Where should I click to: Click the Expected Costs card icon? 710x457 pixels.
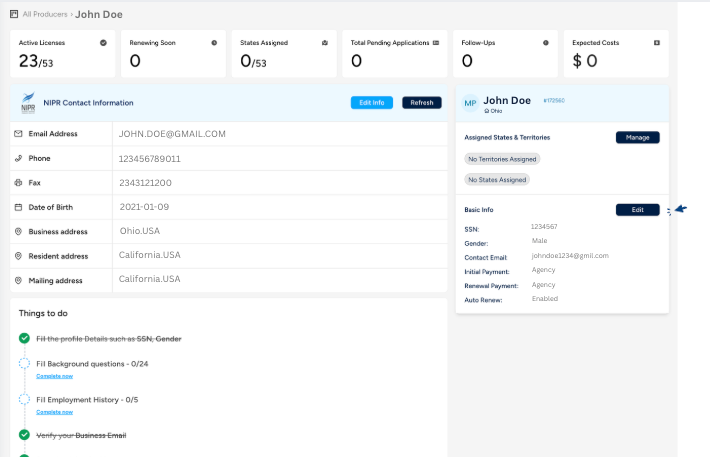(x=656, y=43)
